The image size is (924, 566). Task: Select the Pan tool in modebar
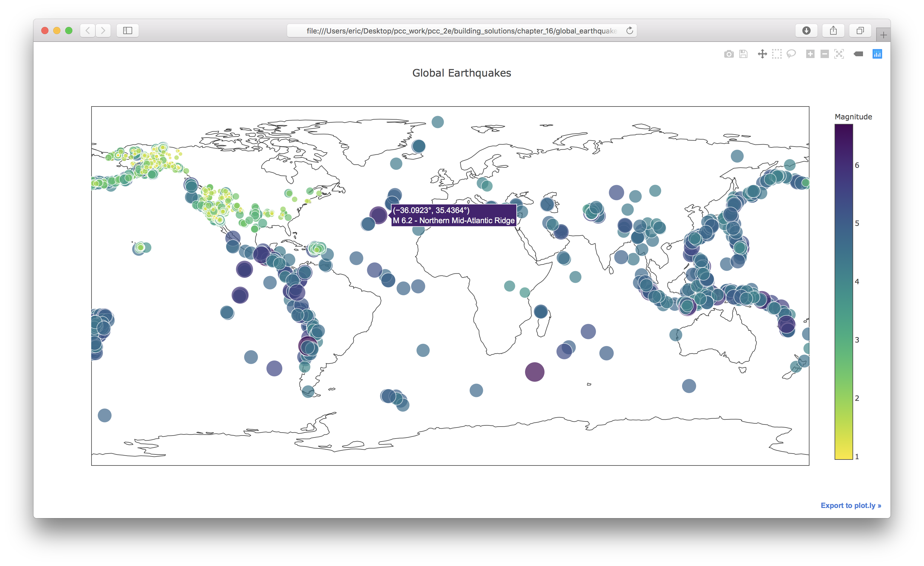[x=762, y=54]
